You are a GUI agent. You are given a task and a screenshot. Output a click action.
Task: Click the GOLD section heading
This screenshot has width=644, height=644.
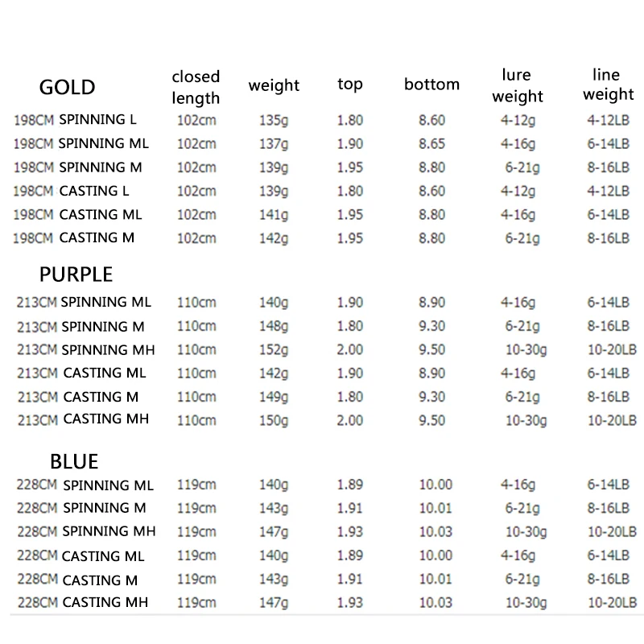(68, 87)
